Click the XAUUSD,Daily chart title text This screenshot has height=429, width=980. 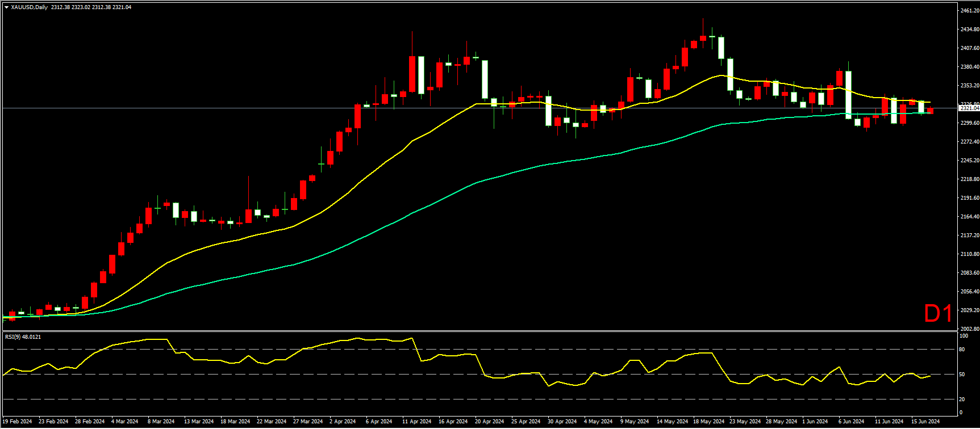[x=29, y=7]
